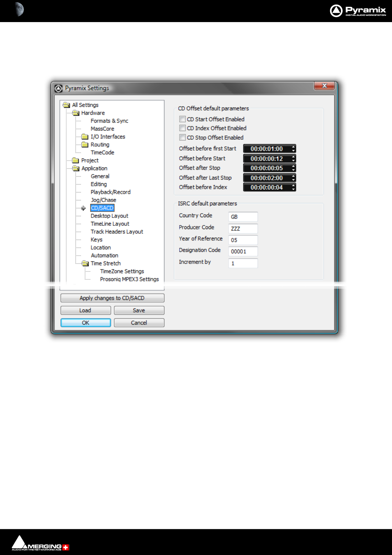Open Routing settings node
Screen dimensions: 392x555
[100, 145]
